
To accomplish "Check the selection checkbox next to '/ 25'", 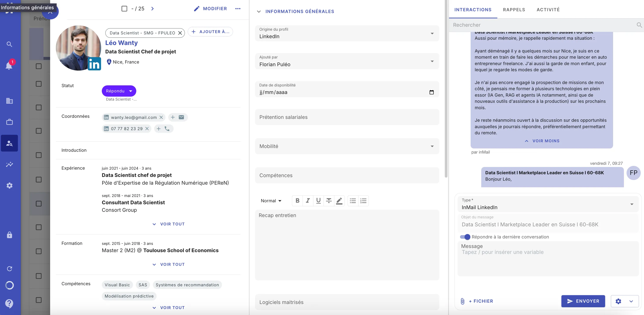I will pos(124,9).
